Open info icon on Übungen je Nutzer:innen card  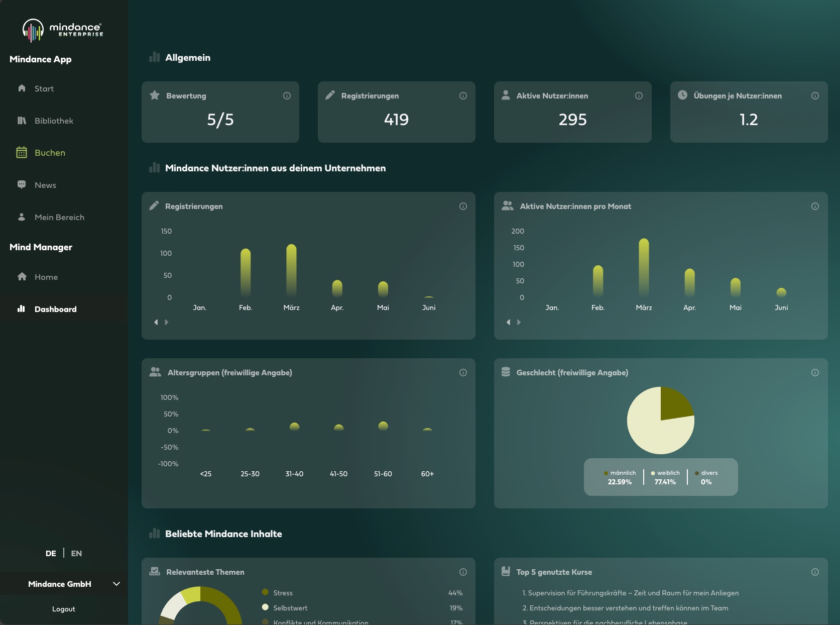pyautogui.click(x=815, y=95)
